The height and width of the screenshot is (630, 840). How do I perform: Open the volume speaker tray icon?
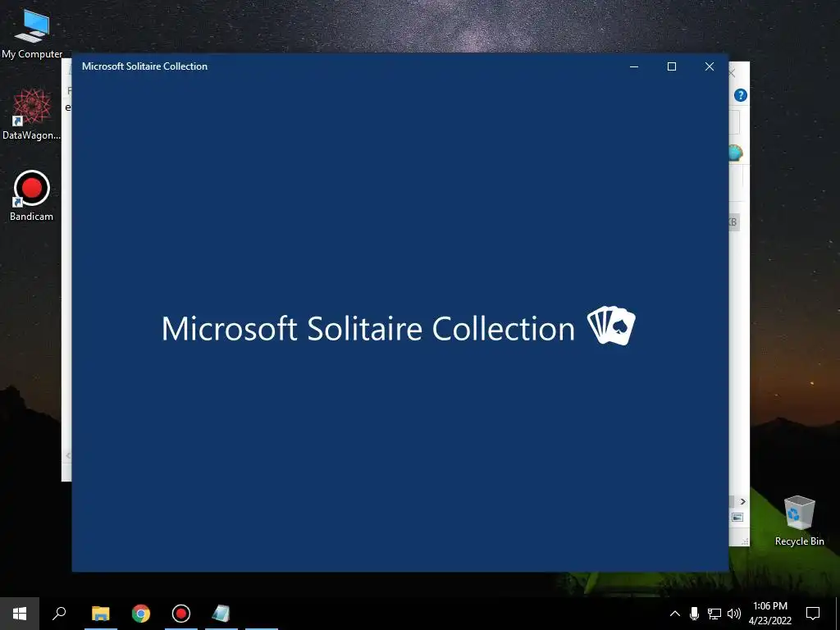pyautogui.click(x=734, y=614)
